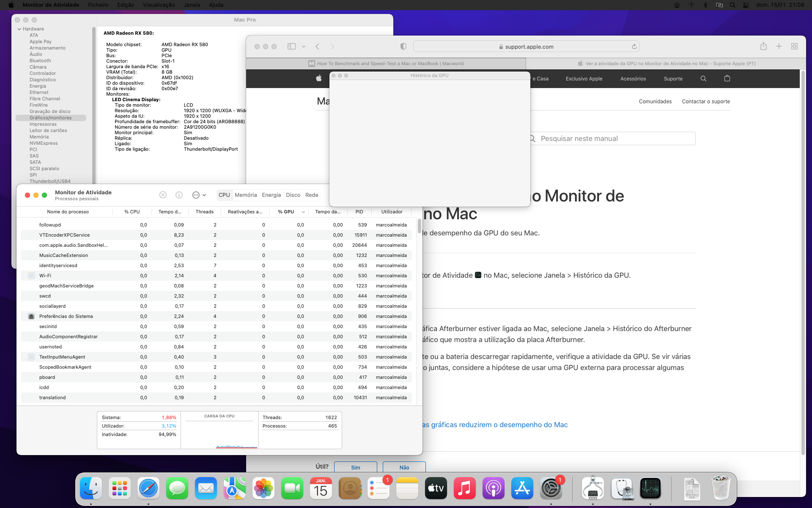
Task: Open Contactar o suporte link
Action: pyautogui.click(x=705, y=102)
